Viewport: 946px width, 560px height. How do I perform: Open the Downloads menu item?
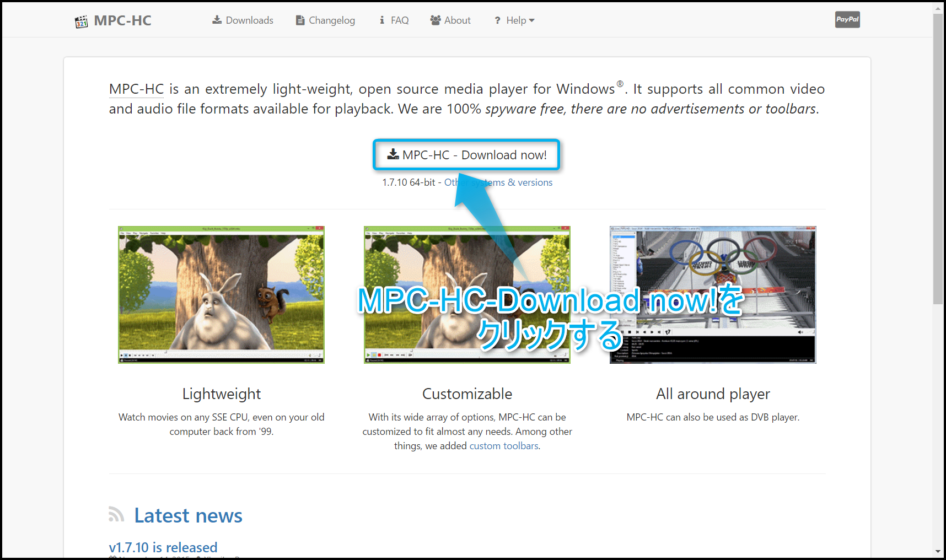249,20
